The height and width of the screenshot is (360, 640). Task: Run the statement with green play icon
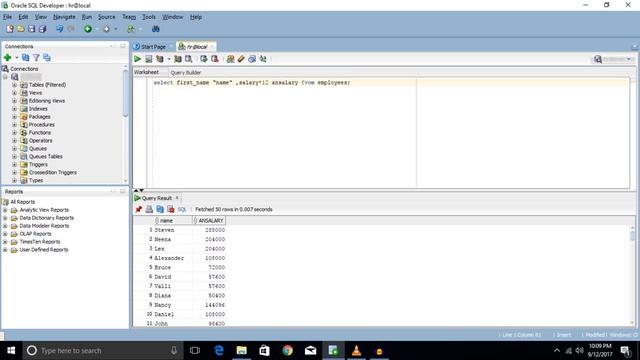(x=138, y=59)
